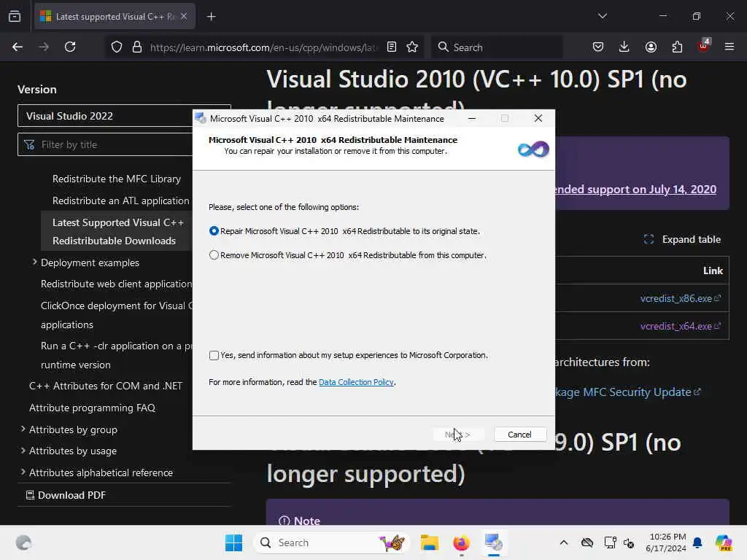The height and width of the screenshot is (560, 747).
Task: Expand the Deployment examples node
Action: (x=34, y=262)
